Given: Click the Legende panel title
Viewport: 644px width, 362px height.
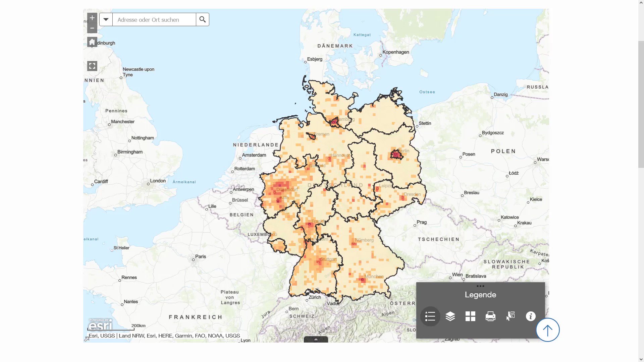Looking at the screenshot, I should (480, 295).
